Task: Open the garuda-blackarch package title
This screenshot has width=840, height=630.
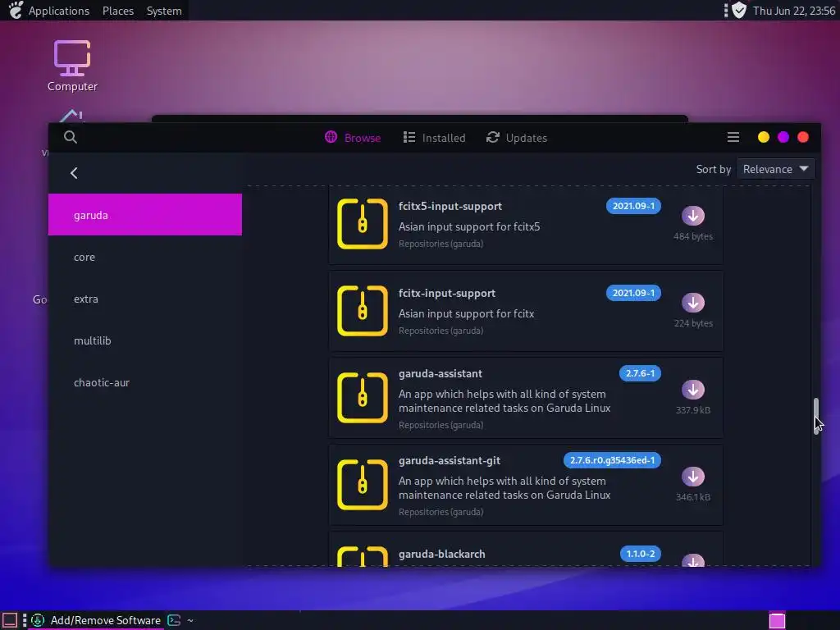Action: click(x=442, y=554)
